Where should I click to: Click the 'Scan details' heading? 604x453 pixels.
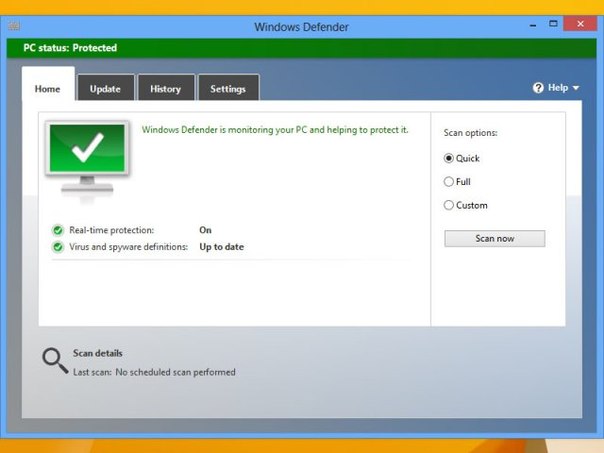[x=97, y=353]
